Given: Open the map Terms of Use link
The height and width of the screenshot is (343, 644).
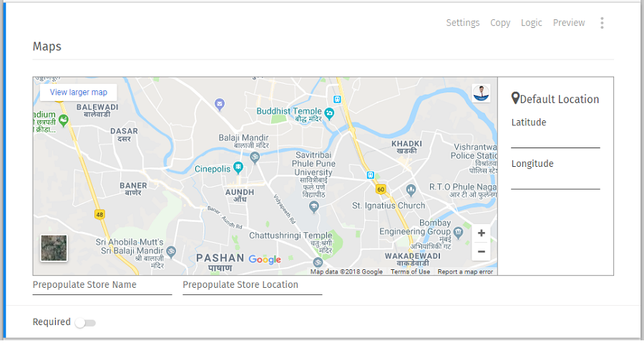Looking at the screenshot, I should (x=410, y=272).
